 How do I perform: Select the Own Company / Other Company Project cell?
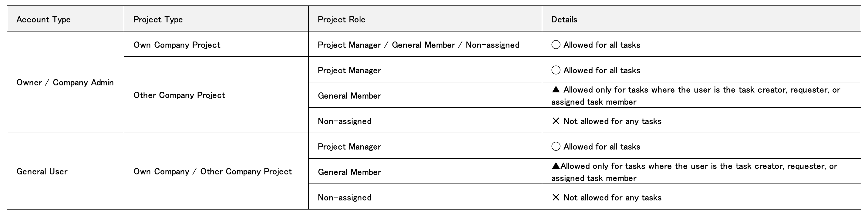coord(213,172)
